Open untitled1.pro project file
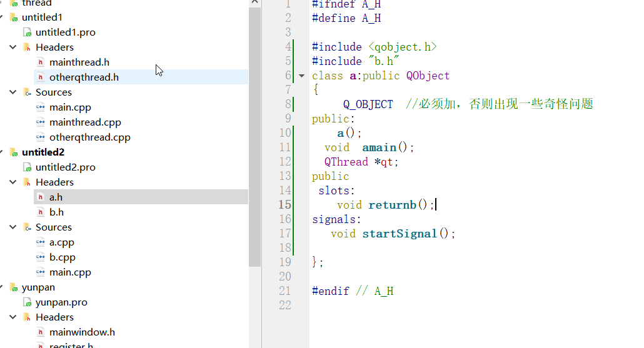 click(x=65, y=32)
